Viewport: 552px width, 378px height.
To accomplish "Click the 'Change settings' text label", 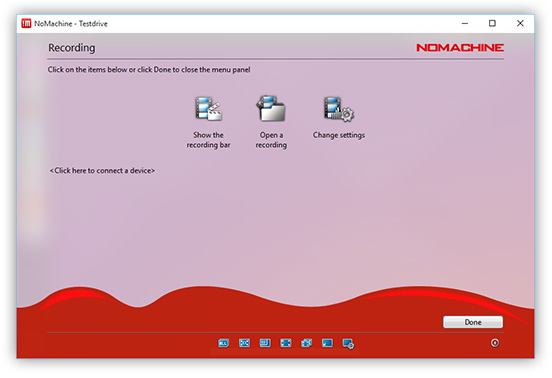I will click(x=339, y=135).
